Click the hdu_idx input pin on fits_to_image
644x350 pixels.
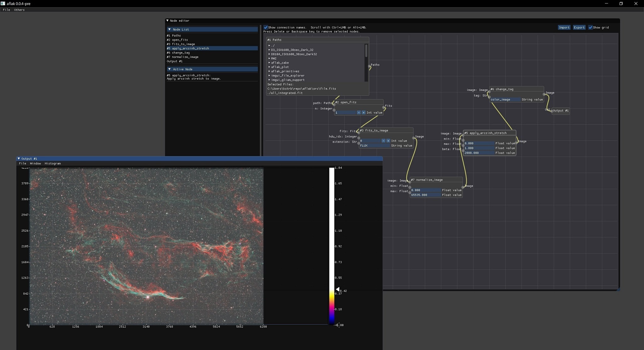(359, 138)
